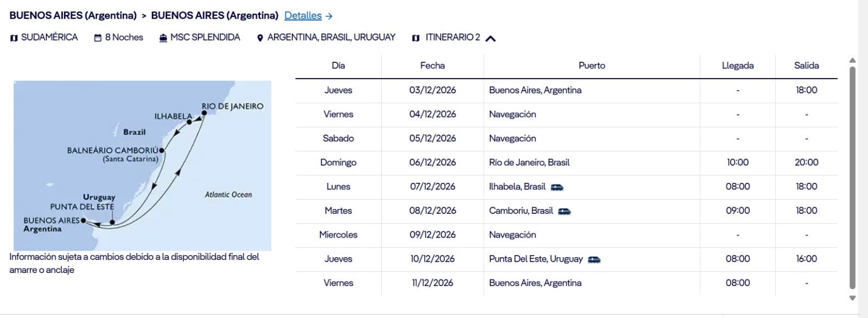This screenshot has width=868, height=318.
Task: Open the Detalles link
Action: pos(303,16)
